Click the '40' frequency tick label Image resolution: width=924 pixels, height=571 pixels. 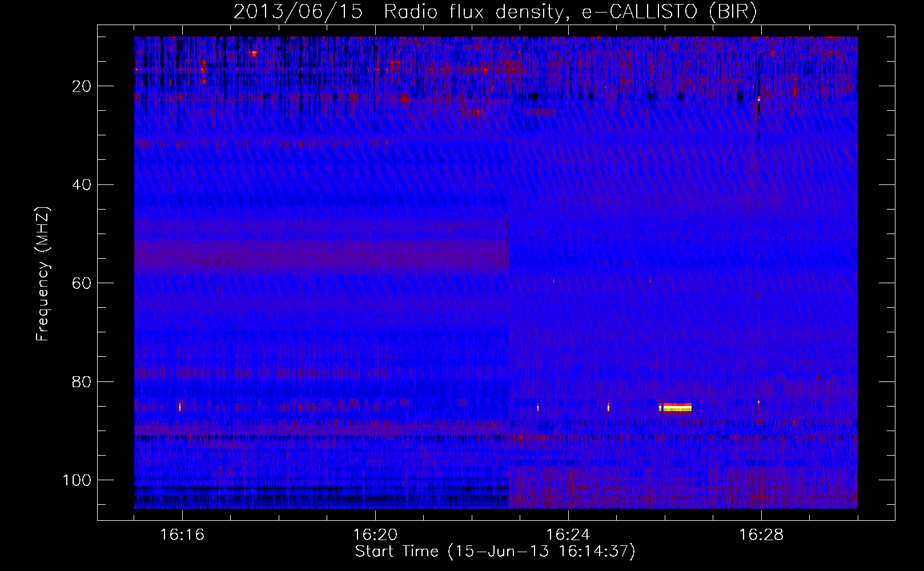point(82,185)
